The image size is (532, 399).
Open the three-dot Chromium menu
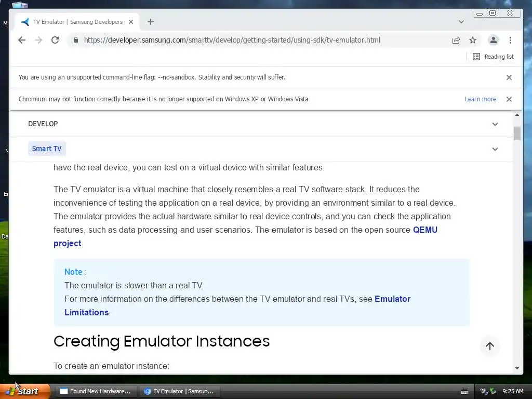(x=510, y=40)
